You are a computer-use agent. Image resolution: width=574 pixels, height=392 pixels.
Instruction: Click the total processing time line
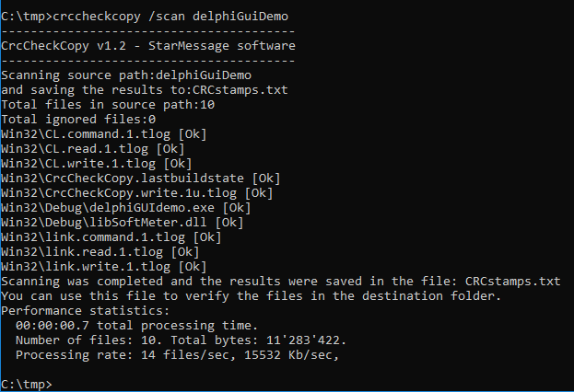click(137, 326)
